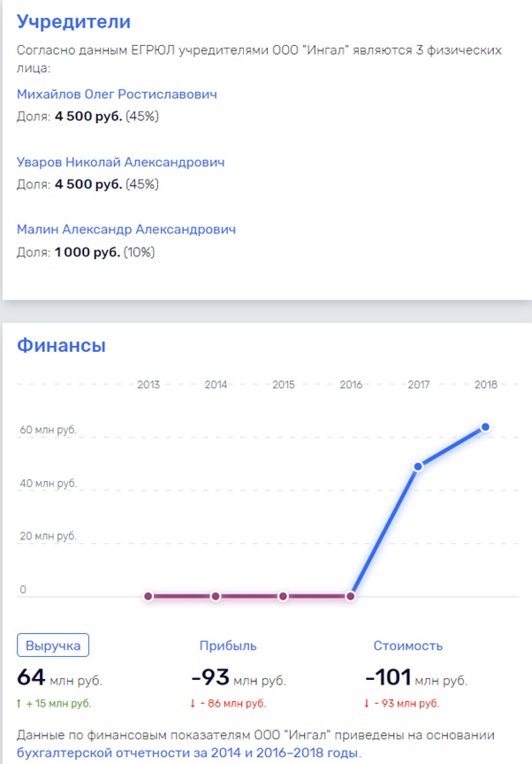Click the red down arrow before -93 млн руб.
The height and width of the screenshot is (764, 532).
(367, 704)
